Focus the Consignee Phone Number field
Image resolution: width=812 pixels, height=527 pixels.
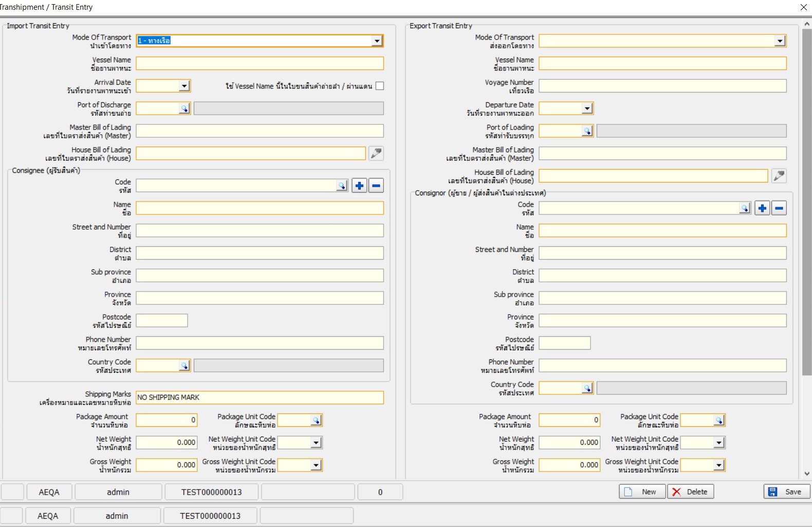pyautogui.click(x=260, y=343)
